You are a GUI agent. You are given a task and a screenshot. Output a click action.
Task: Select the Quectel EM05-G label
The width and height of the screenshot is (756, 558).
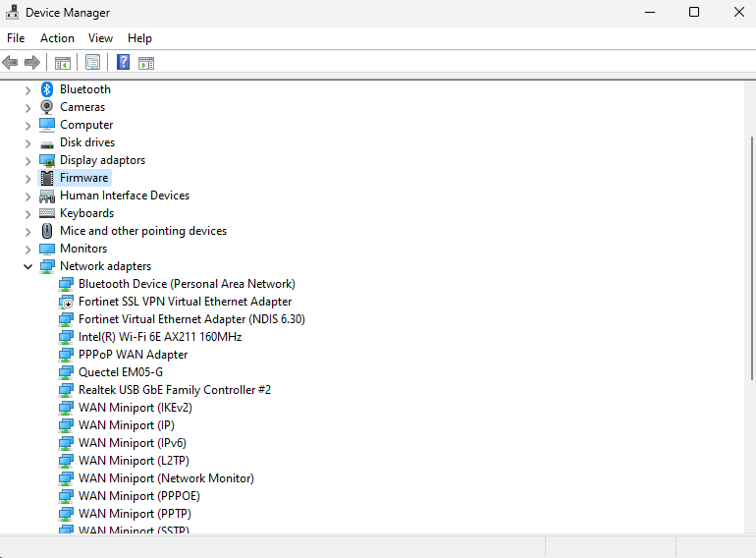(x=121, y=372)
